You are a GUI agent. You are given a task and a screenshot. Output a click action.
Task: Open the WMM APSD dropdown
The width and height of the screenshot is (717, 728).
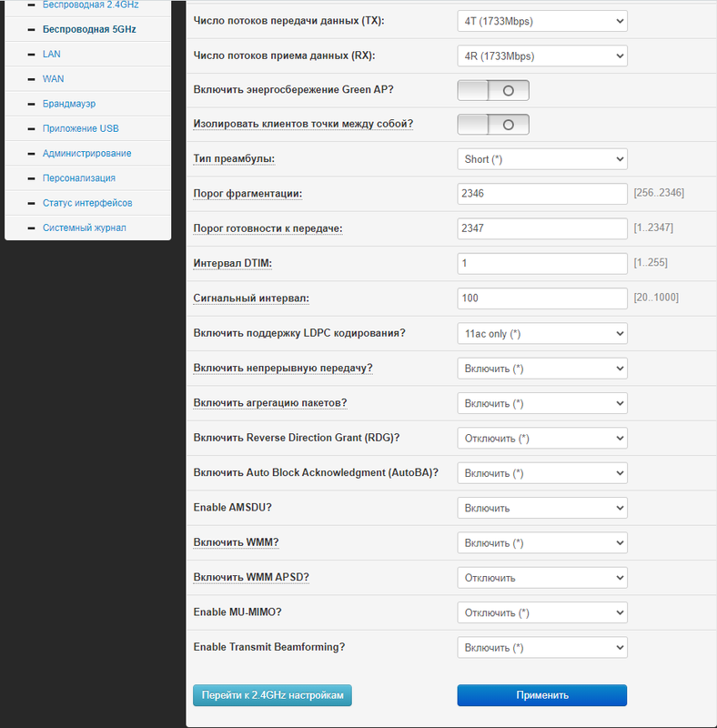pos(542,578)
